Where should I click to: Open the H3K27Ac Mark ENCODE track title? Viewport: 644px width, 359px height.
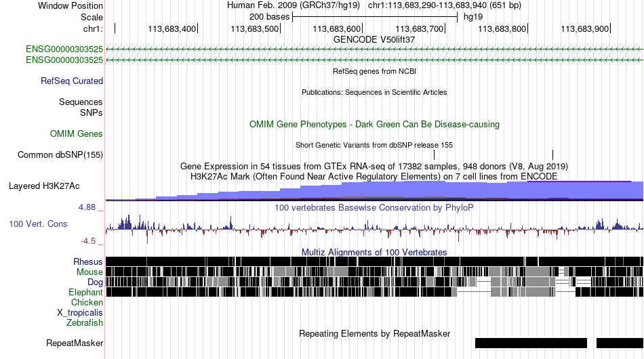pos(374,176)
